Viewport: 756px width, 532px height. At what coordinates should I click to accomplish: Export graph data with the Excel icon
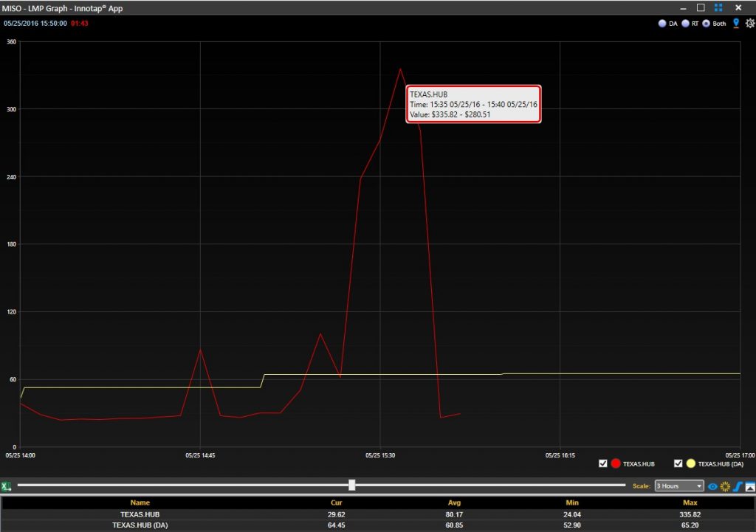click(6, 486)
